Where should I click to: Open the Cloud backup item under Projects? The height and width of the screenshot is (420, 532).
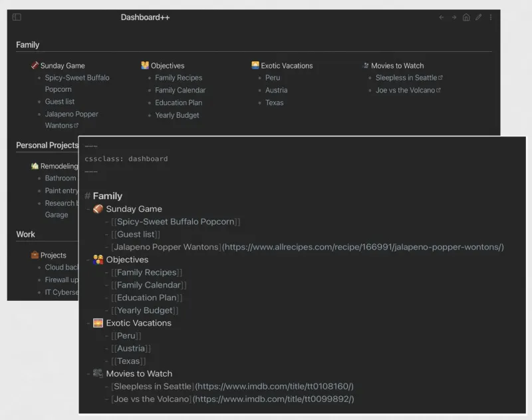coord(61,267)
